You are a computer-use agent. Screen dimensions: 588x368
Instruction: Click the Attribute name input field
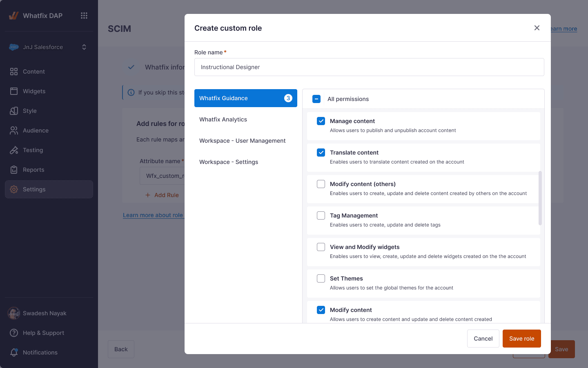click(x=162, y=176)
